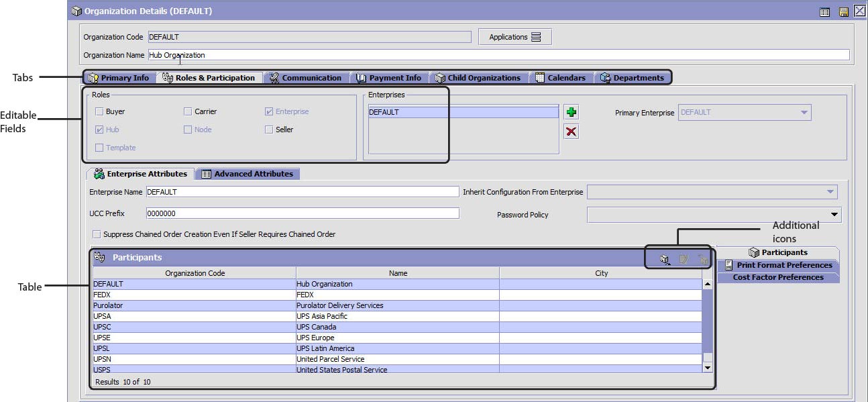Click the UPS Canada name cell
This screenshot has width=868, height=402.
398,327
